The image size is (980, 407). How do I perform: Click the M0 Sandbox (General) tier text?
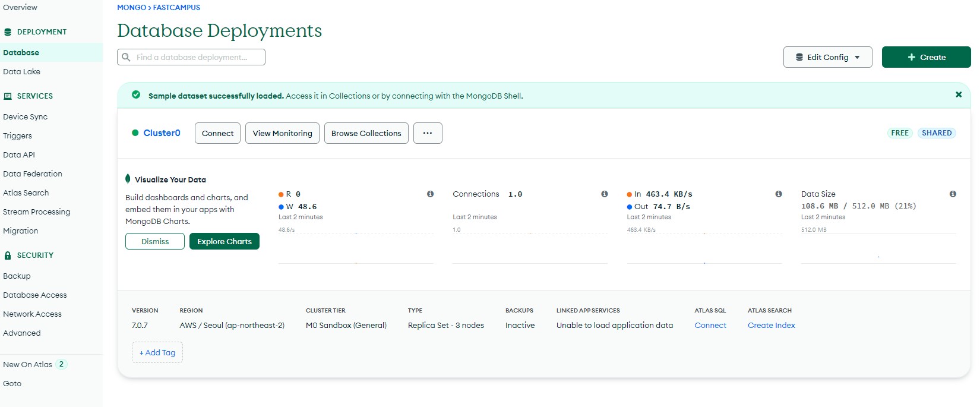[x=346, y=325]
